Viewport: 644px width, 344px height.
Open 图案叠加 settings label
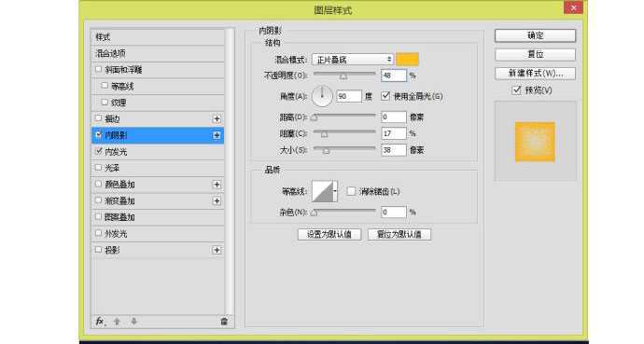119,217
